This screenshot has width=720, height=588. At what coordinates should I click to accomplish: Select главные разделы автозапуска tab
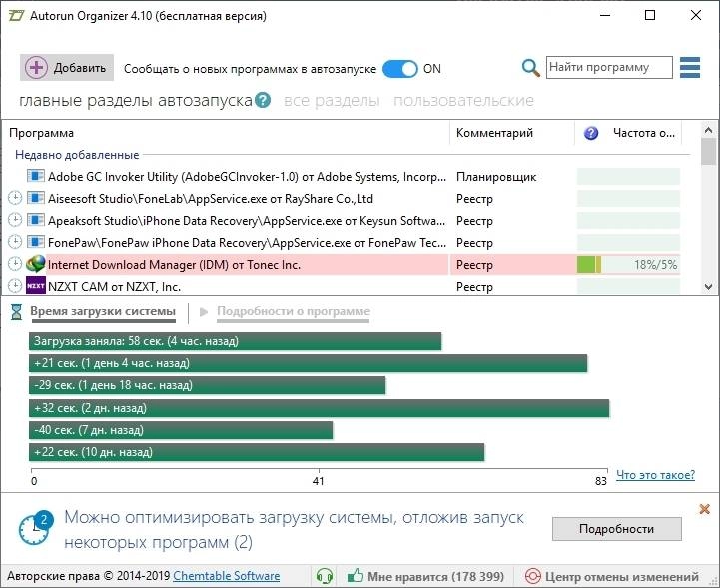[136, 100]
